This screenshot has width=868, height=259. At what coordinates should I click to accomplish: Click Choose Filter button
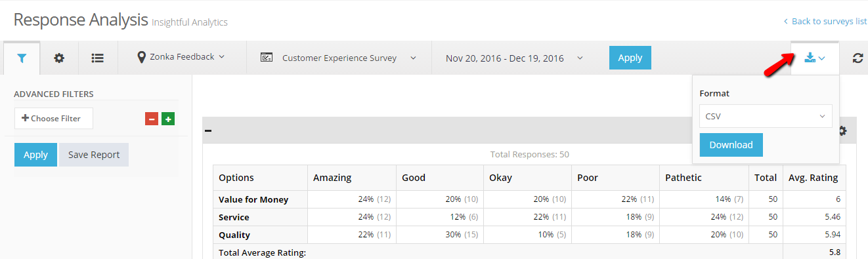[53, 118]
